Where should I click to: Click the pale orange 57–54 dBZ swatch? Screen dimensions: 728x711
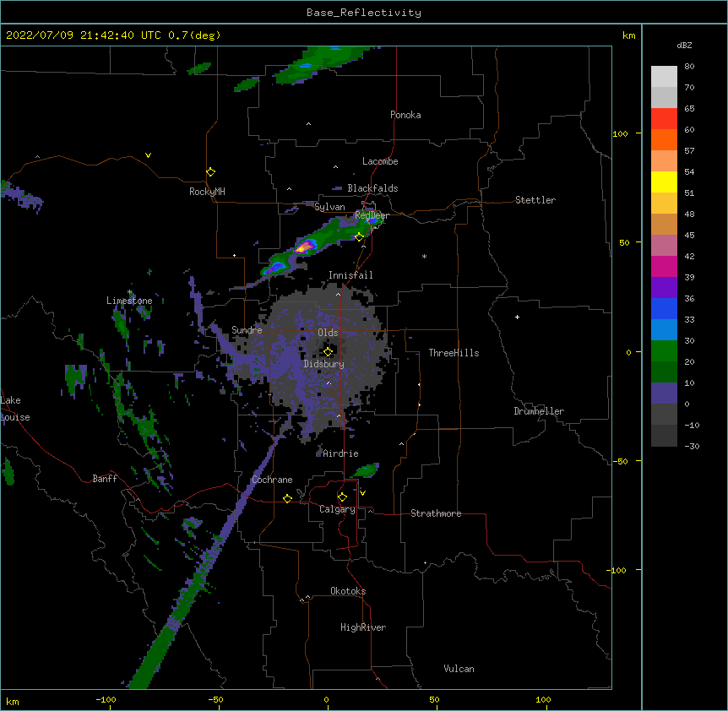point(664,160)
